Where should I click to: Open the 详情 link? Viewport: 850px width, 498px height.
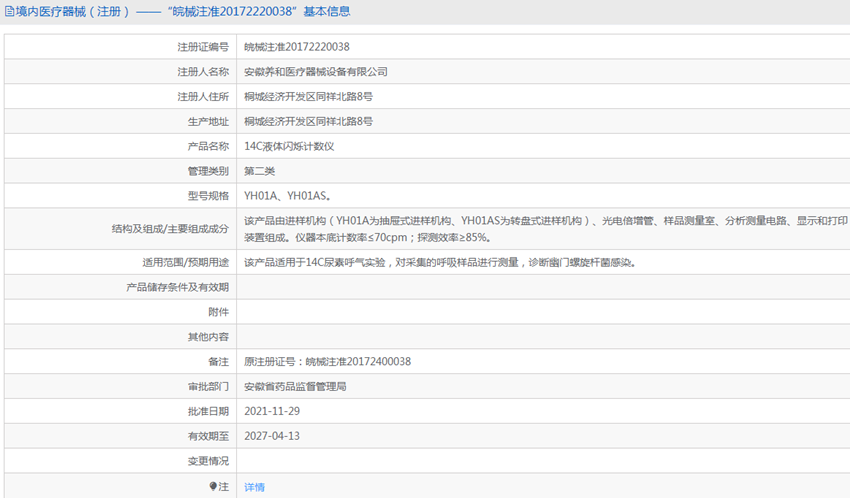click(254, 487)
